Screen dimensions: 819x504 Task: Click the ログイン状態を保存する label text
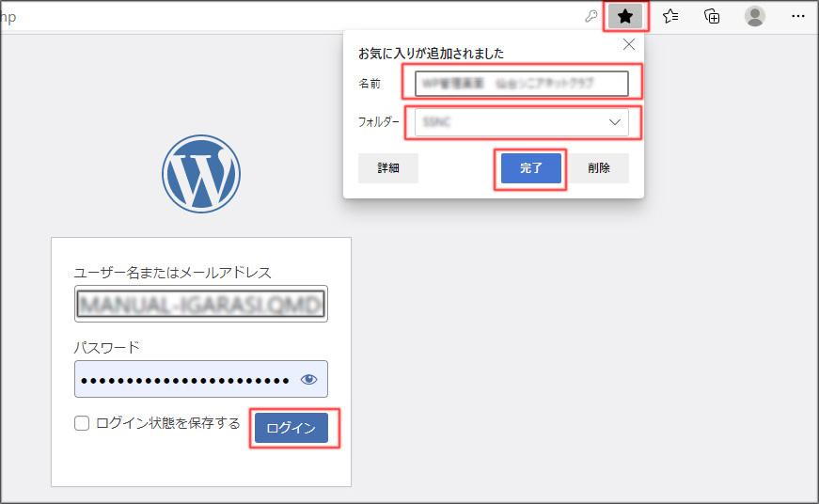(x=168, y=424)
